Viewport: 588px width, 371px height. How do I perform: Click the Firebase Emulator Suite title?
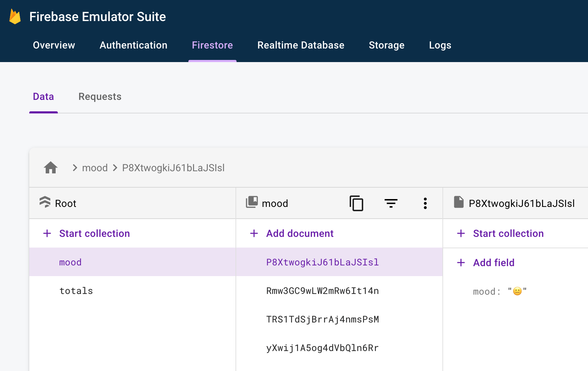point(97,17)
